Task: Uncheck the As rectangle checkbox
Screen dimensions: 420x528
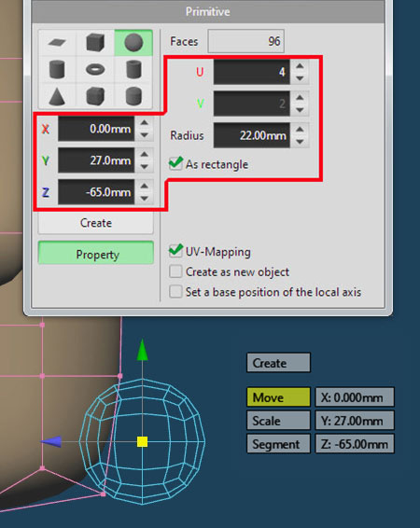Action: [x=175, y=164]
